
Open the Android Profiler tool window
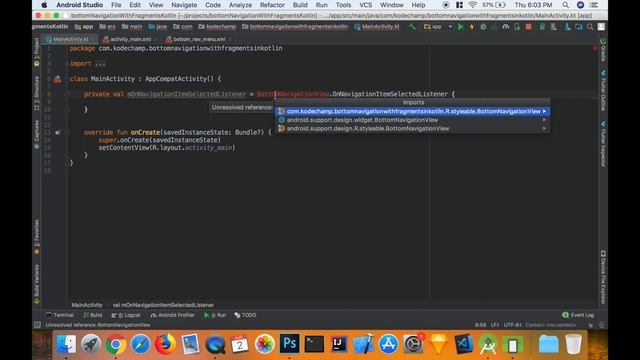coord(172,315)
